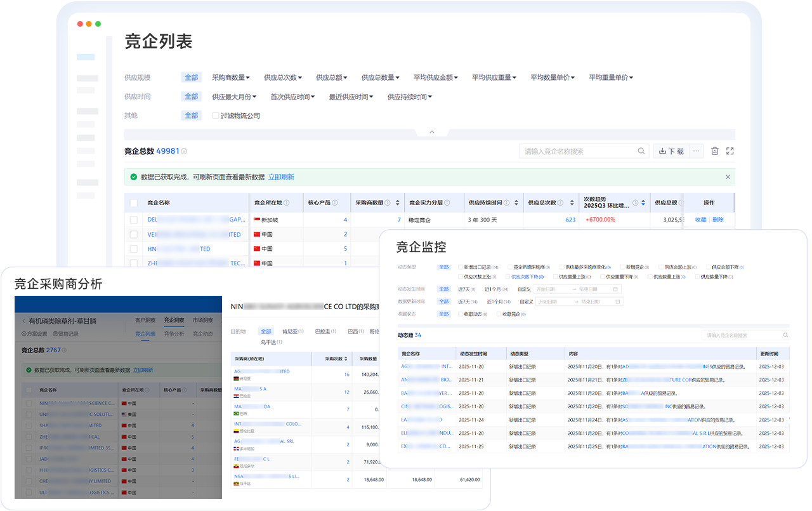Expand the 供应最大月份 dropdown
Viewport: 812px width, 511px height.
(x=234, y=96)
